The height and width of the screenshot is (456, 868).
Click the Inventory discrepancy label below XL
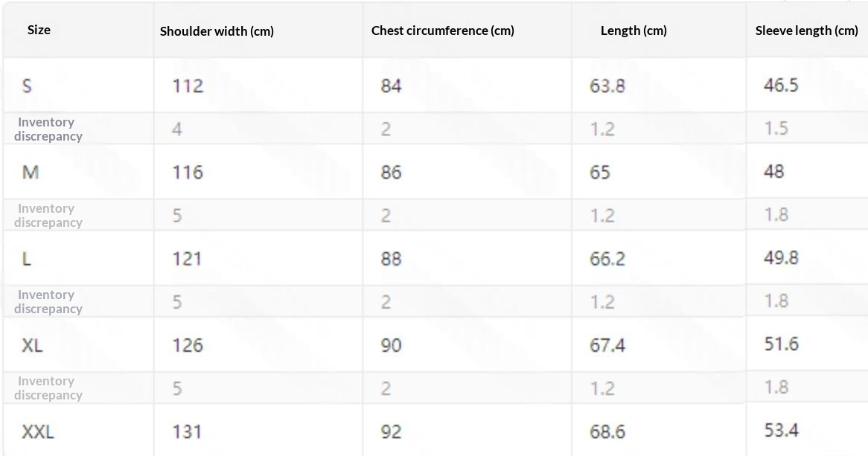coord(48,388)
